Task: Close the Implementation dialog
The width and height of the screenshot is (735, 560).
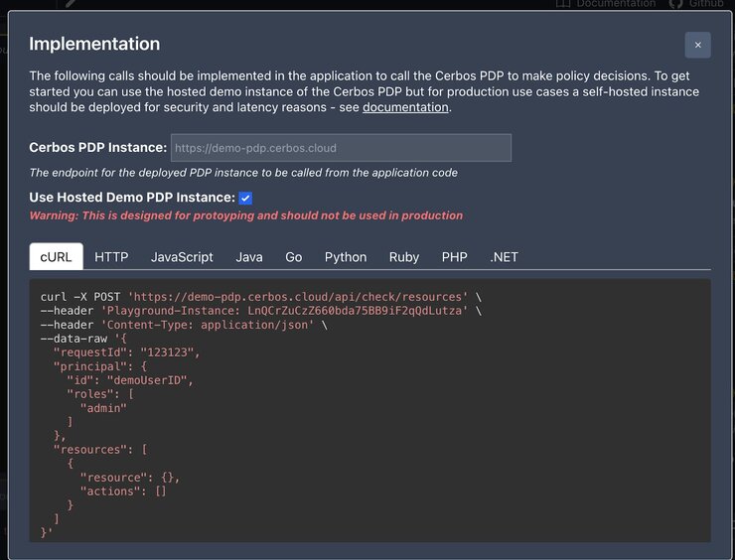Action: point(697,45)
